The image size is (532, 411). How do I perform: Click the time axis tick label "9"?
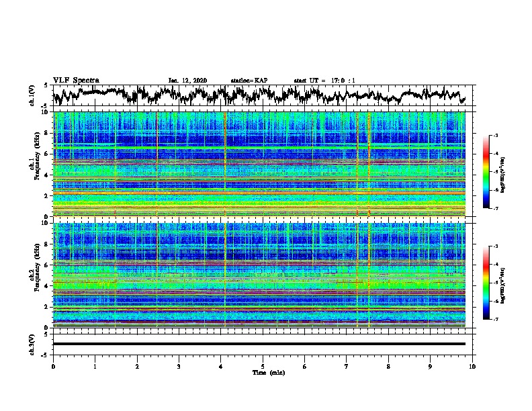430,367
